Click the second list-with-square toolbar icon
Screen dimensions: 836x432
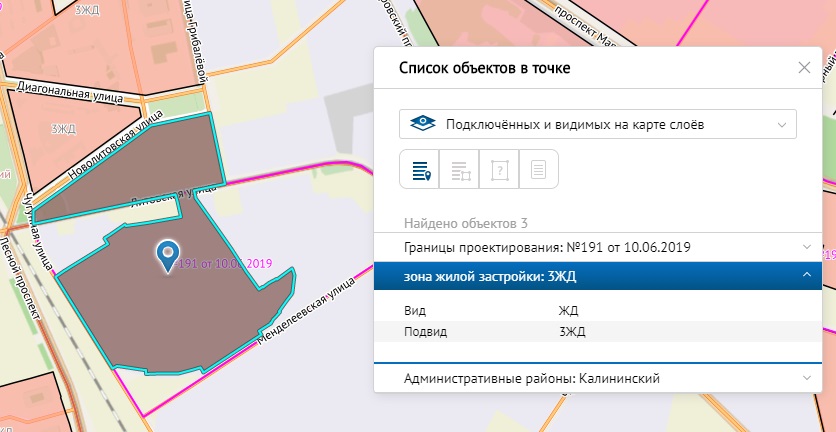click(x=460, y=170)
